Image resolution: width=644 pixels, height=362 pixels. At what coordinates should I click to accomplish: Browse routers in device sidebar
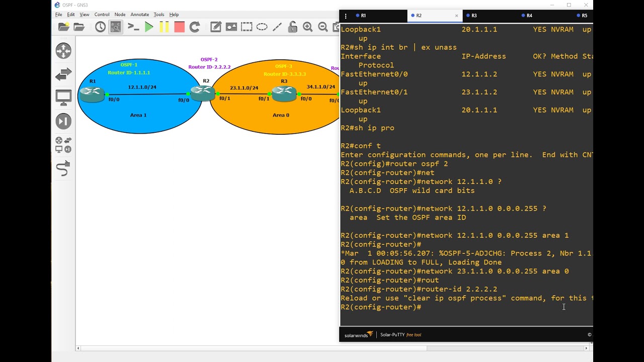coord(63,50)
